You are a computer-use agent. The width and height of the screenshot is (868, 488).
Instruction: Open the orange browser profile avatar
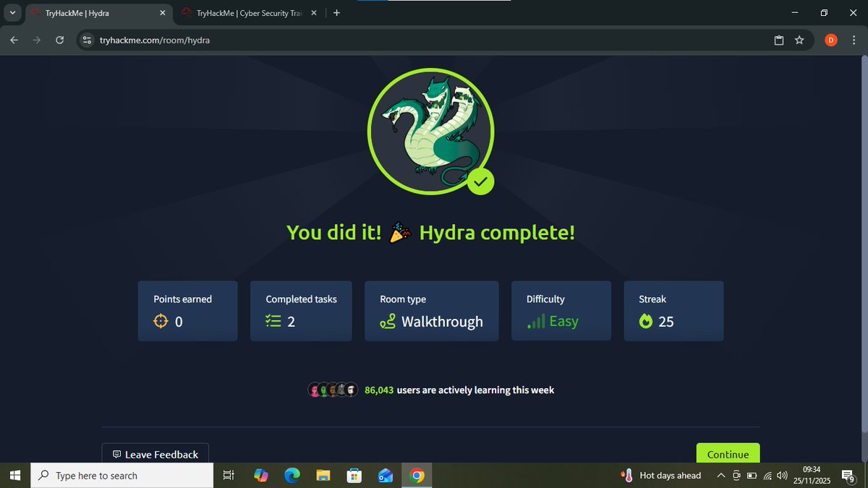[830, 40]
